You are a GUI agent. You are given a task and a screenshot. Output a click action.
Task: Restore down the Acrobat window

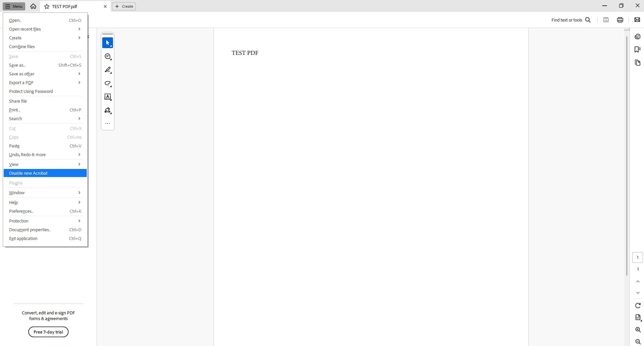(x=621, y=6)
